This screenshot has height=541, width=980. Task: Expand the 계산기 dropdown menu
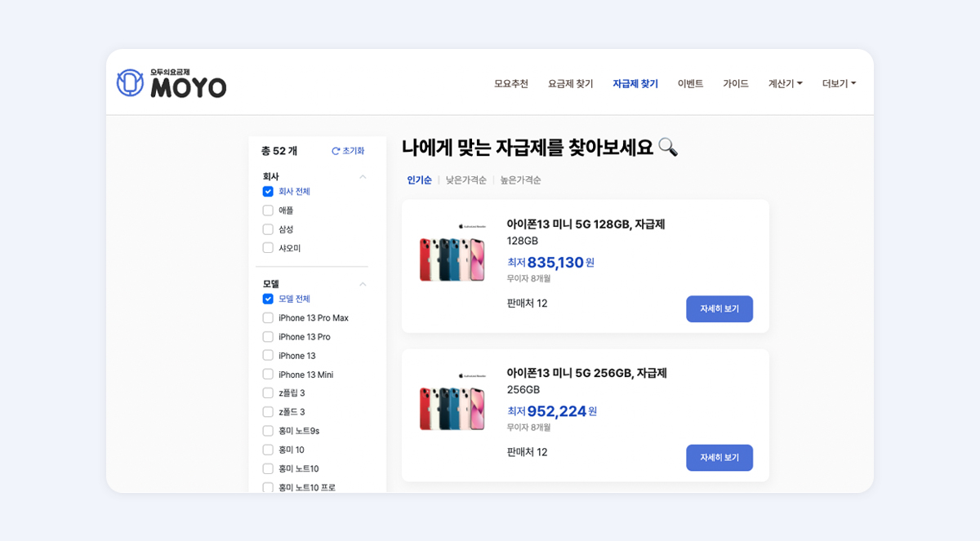pos(786,83)
